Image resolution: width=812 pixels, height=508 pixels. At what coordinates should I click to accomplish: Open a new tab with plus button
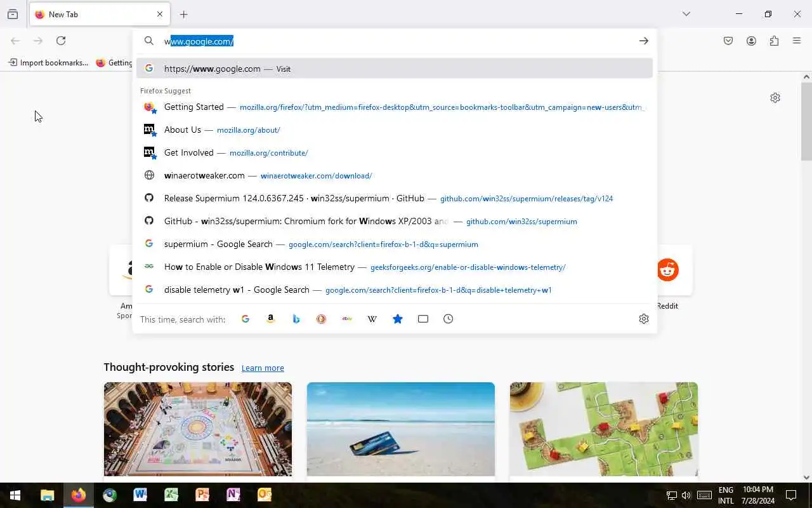pos(184,14)
